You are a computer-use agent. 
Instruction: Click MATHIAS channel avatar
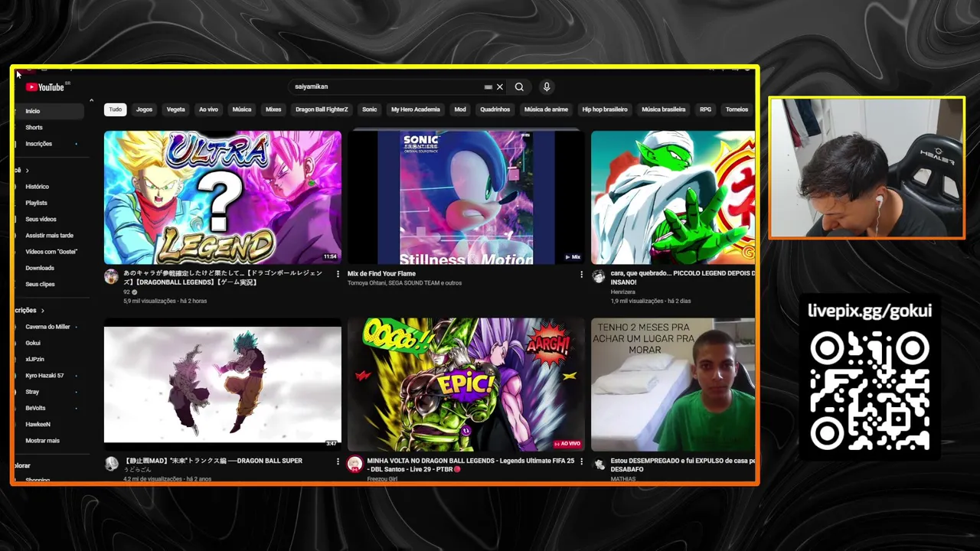[x=599, y=465]
